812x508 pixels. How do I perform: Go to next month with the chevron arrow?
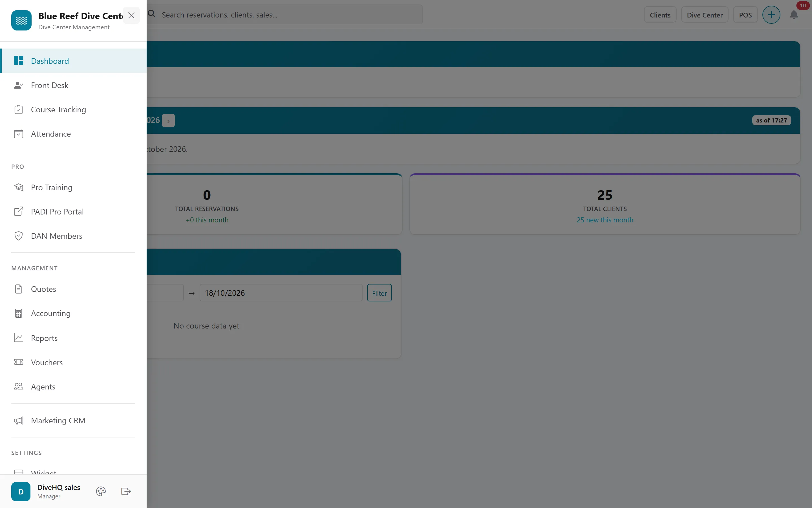pos(168,121)
